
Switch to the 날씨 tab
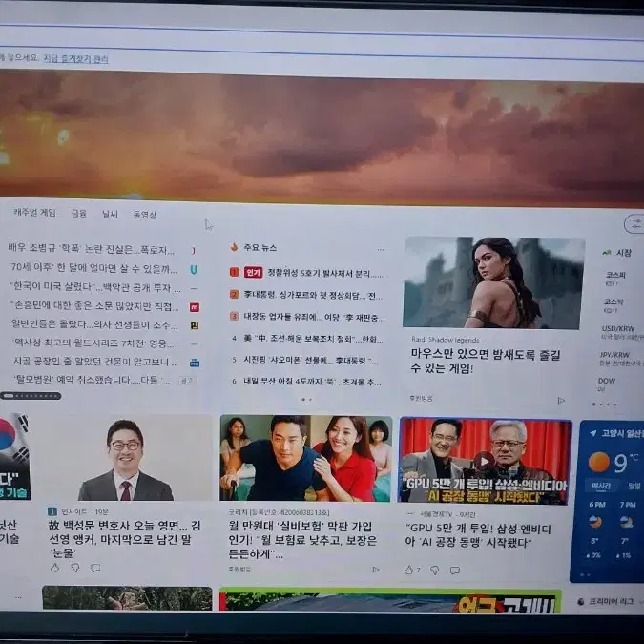[110, 214]
